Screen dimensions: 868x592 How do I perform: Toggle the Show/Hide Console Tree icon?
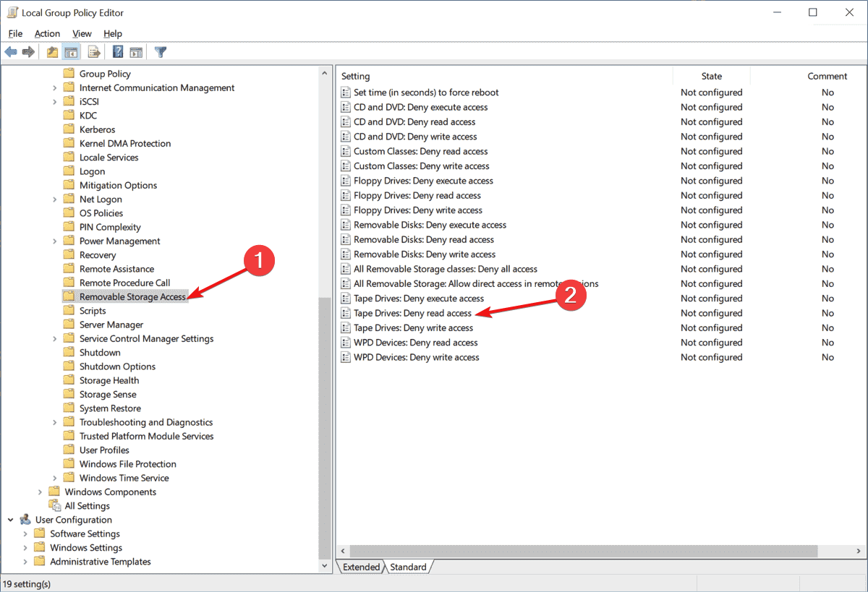pos(71,52)
